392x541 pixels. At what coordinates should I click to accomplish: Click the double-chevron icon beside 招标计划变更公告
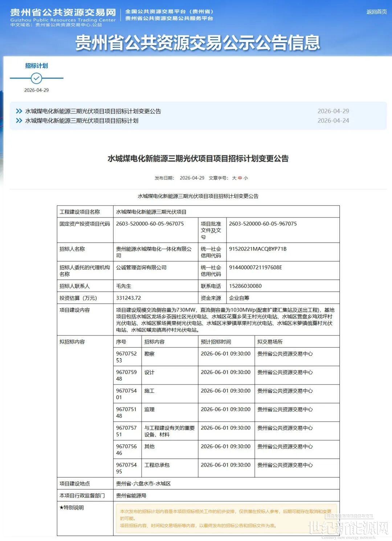[19, 111]
